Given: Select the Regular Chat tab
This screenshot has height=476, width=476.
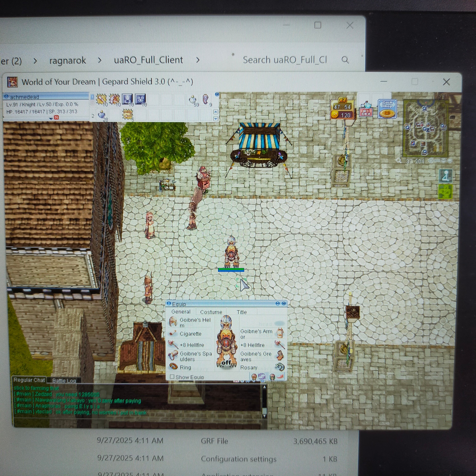Looking at the screenshot, I should 29,380.
